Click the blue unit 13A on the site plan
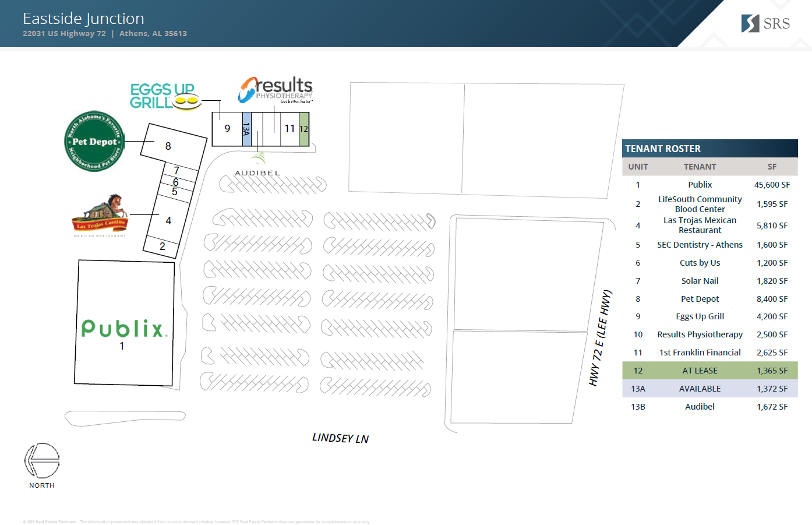 click(x=247, y=129)
